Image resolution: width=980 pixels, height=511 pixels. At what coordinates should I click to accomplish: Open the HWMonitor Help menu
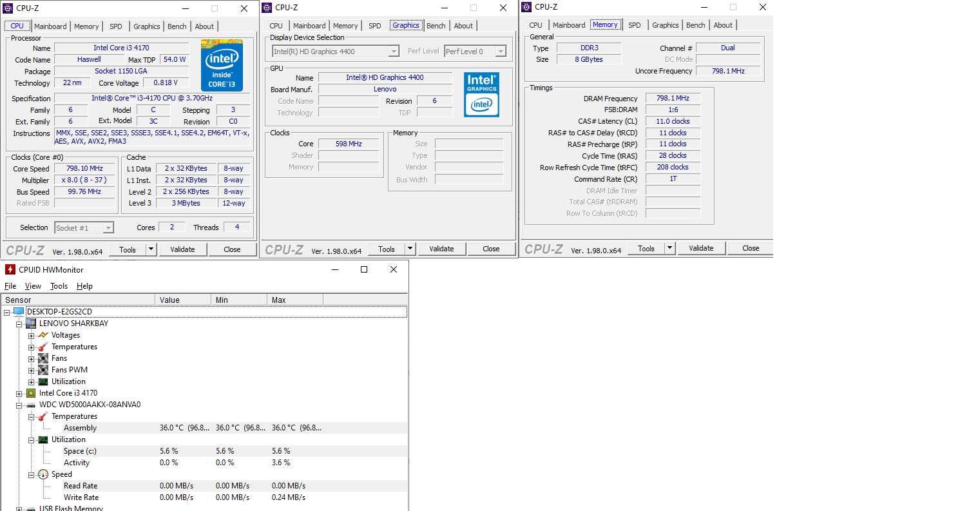coord(84,286)
